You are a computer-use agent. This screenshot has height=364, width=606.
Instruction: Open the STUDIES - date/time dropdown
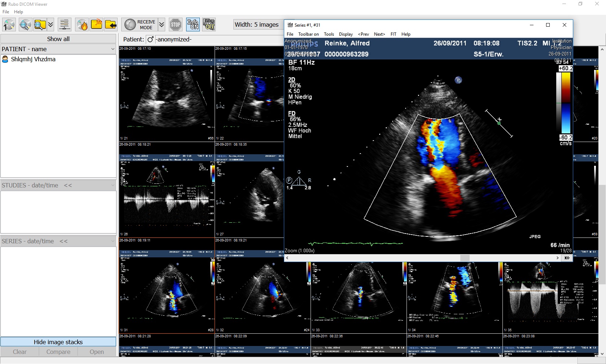pyautogui.click(x=58, y=185)
